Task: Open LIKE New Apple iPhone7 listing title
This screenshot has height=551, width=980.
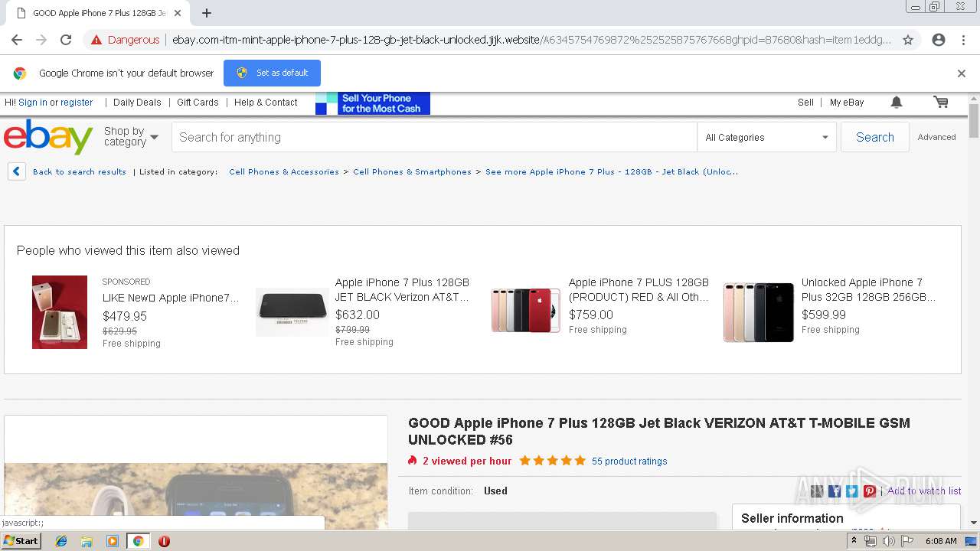Action: tap(171, 298)
